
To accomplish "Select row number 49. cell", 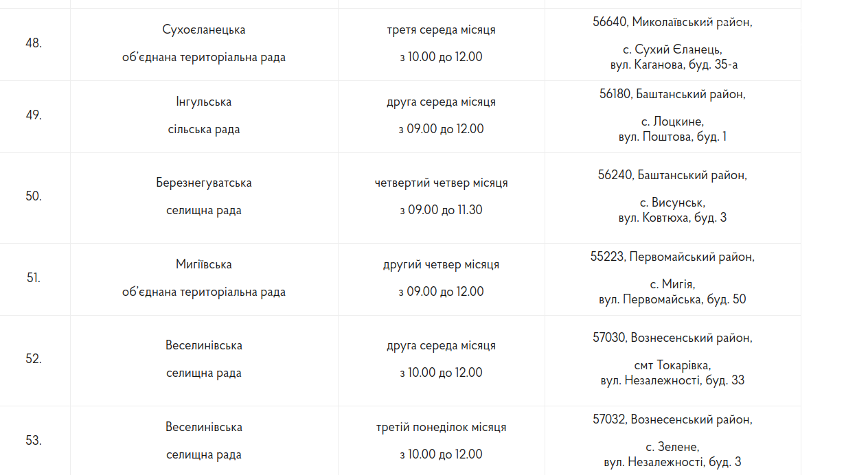I will [34, 115].
